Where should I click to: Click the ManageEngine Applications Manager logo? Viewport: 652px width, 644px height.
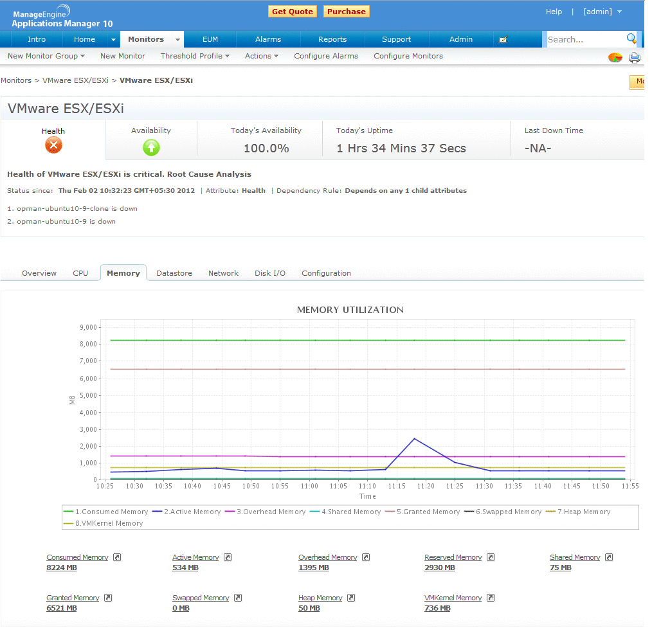[x=62, y=17]
